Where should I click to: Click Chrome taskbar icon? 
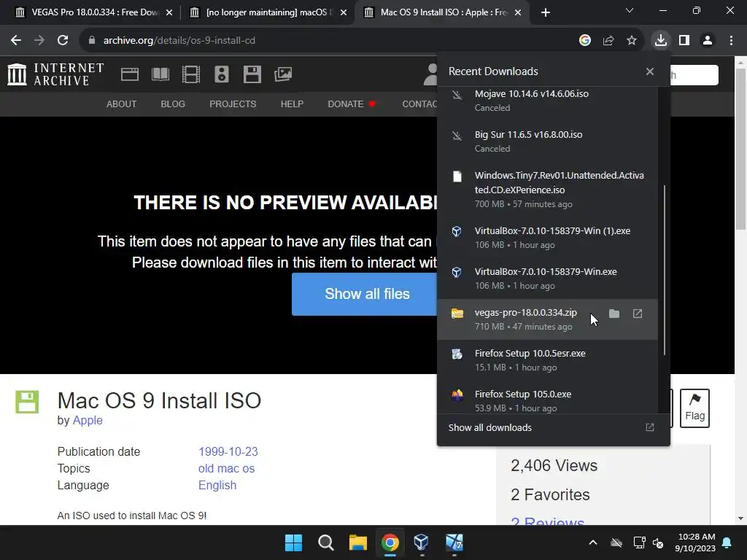pos(390,542)
